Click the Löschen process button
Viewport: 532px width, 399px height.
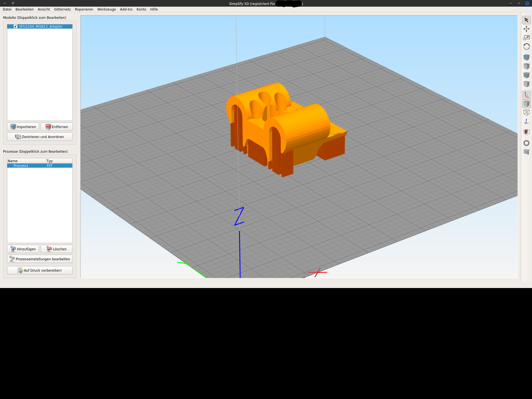pyautogui.click(x=57, y=249)
